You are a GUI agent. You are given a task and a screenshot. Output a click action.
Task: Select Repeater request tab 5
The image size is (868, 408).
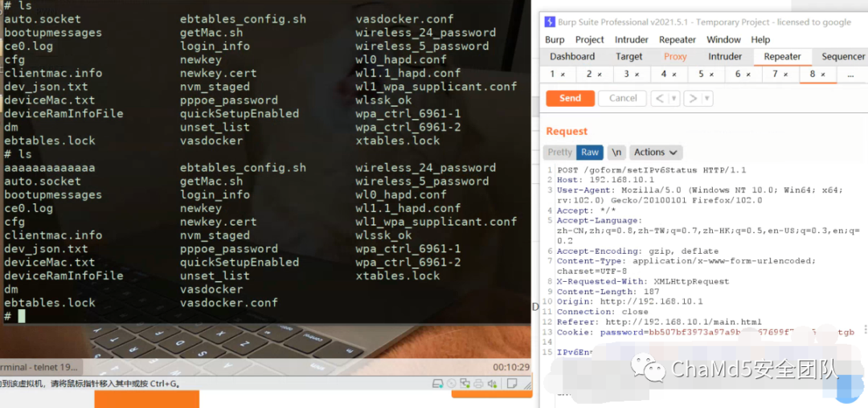pos(706,74)
